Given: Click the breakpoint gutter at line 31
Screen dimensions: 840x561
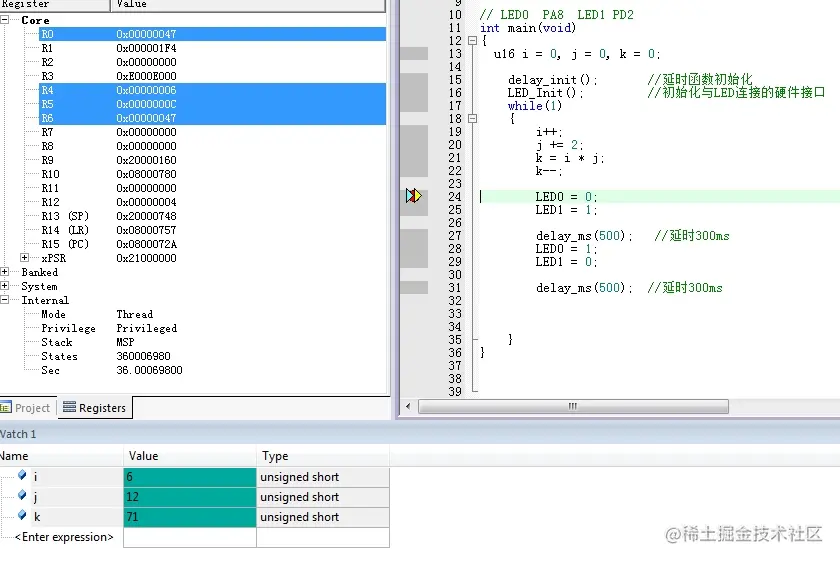Looking at the screenshot, I should (x=414, y=288).
